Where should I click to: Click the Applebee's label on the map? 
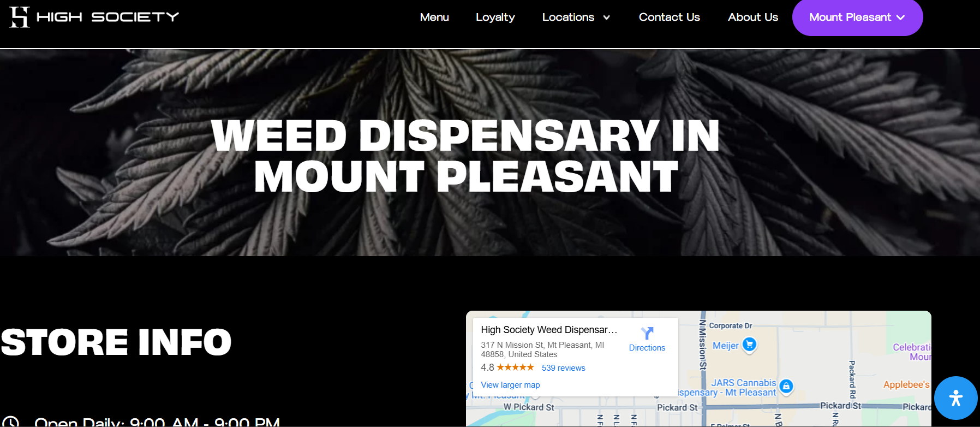[906, 384]
